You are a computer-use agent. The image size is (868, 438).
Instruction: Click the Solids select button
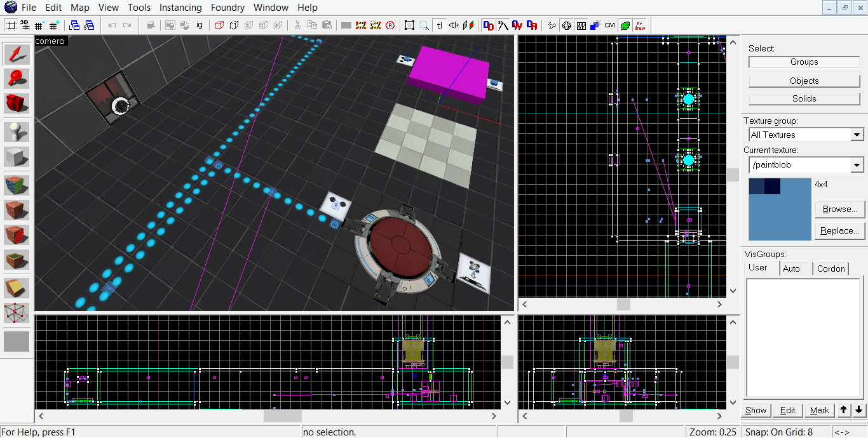[804, 99]
